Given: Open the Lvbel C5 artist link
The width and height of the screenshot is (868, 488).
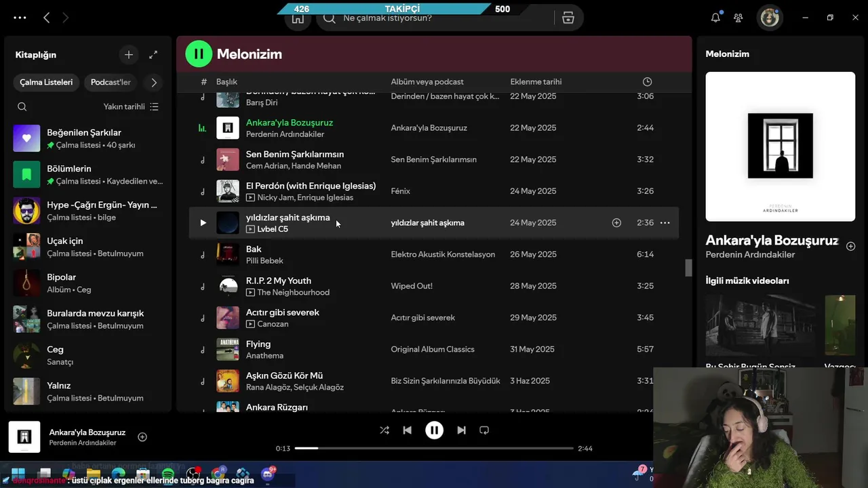Looking at the screenshot, I should 273,229.
